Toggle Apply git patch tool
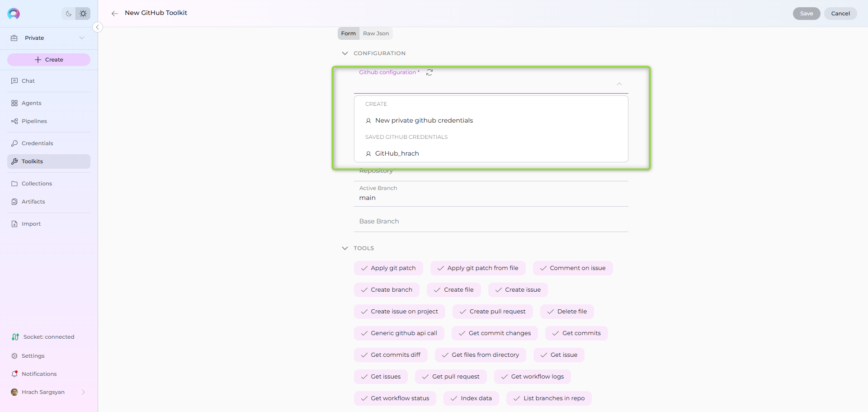Image resolution: width=868 pixels, height=412 pixels. tap(388, 268)
